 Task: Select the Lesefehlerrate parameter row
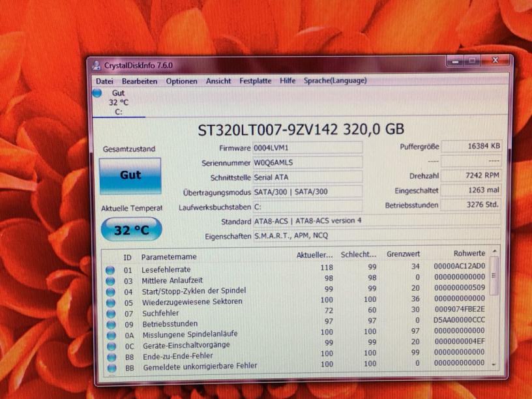pyautogui.click(x=296, y=268)
